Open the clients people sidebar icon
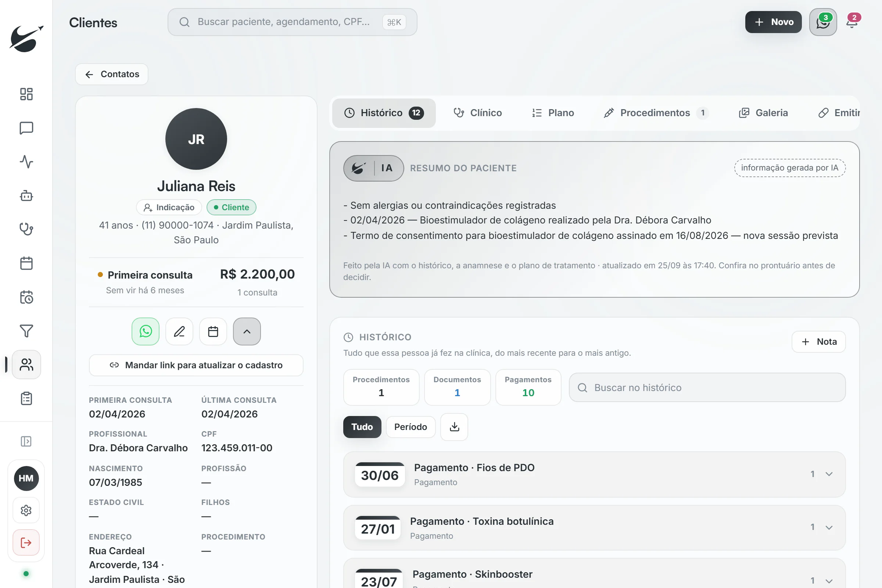Viewport: 882px width, 588px height. click(26, 365)
